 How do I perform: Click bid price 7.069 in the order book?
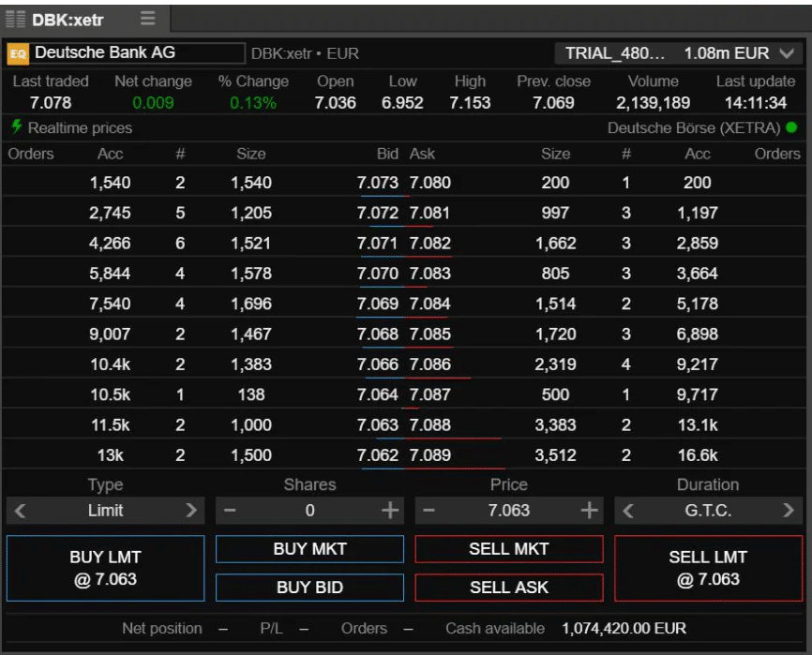click(x=378, y=304)
